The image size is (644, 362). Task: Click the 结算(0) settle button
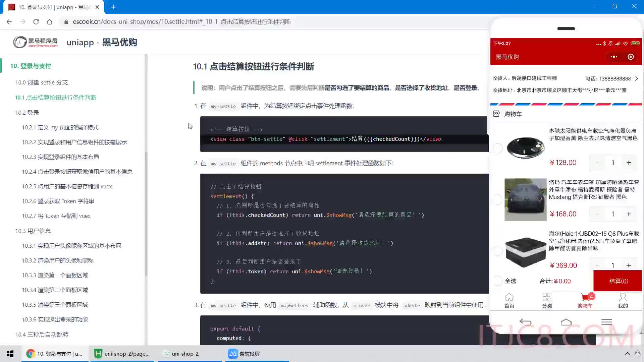(618, 281)
